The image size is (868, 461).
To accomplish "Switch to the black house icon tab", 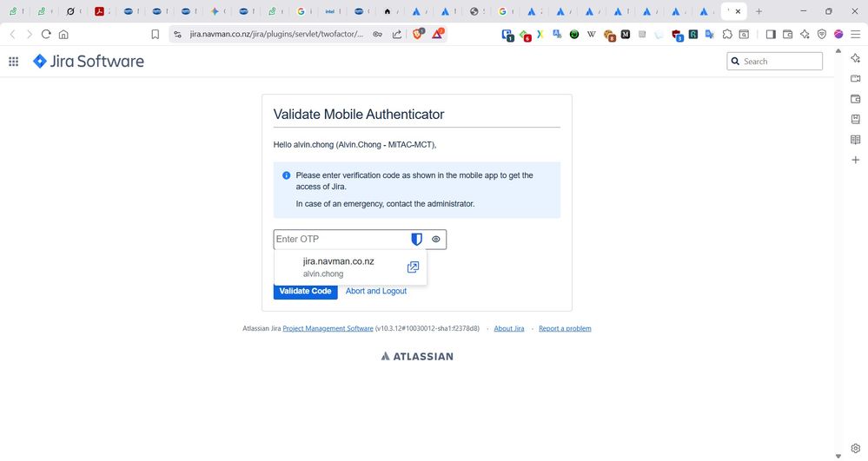I will pos(388,11).
